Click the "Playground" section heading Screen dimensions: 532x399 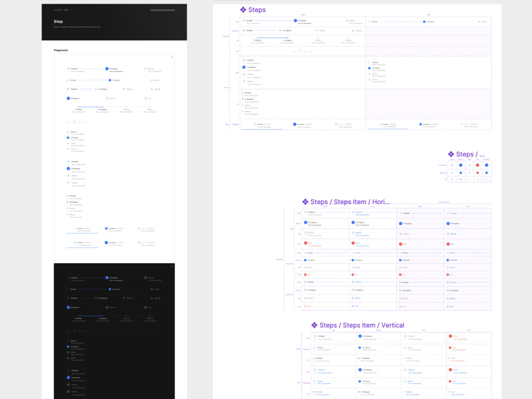[61, 50]
